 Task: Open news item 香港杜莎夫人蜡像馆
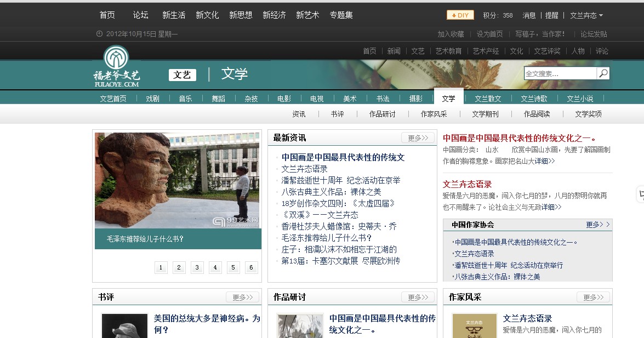[339, 226]
